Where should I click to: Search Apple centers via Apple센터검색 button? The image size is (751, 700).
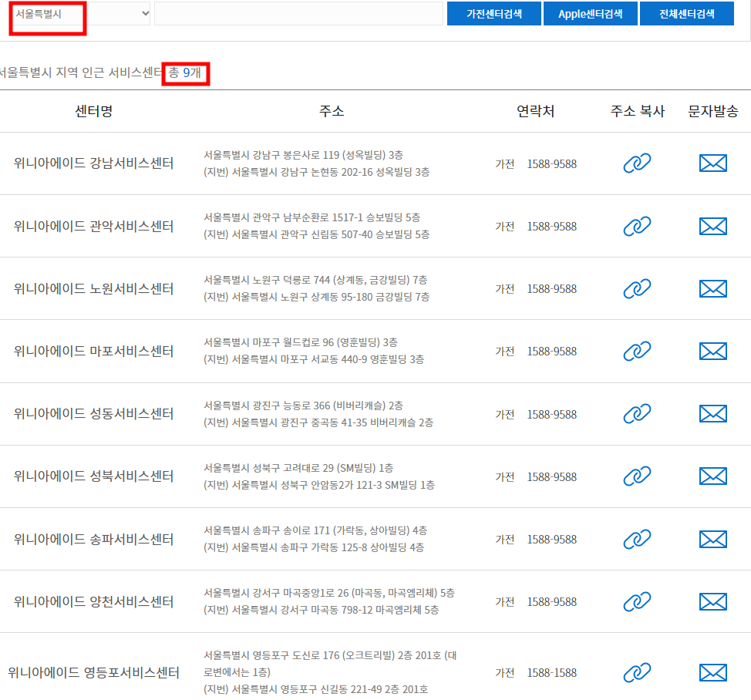(590, 13)
